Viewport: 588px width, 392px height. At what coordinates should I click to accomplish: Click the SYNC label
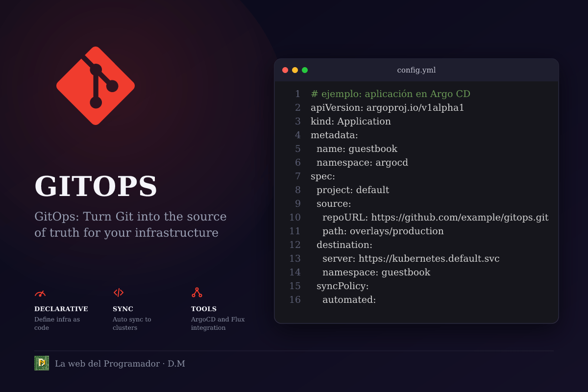click(123, 309)
